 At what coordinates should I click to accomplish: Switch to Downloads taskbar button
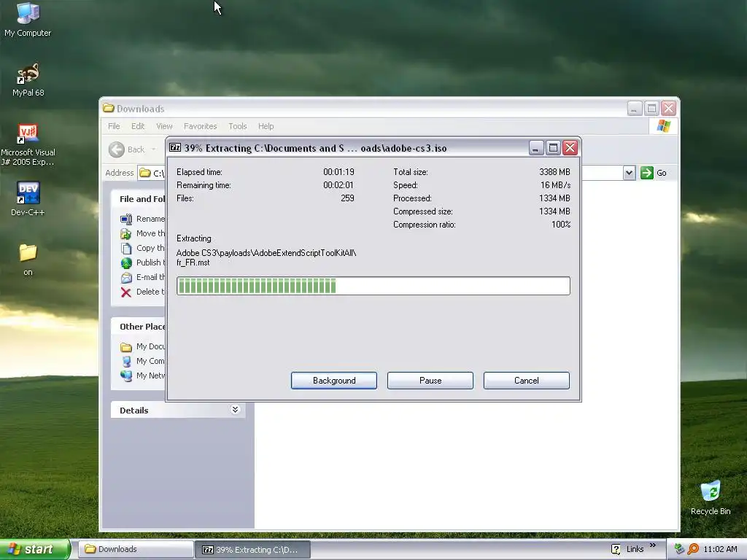[135, 550]
